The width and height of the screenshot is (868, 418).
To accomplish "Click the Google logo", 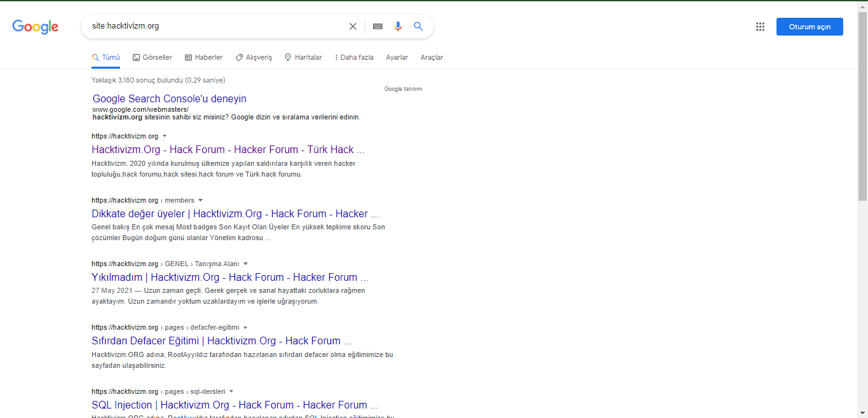I will pyautogui.click(x=36, y=26).
